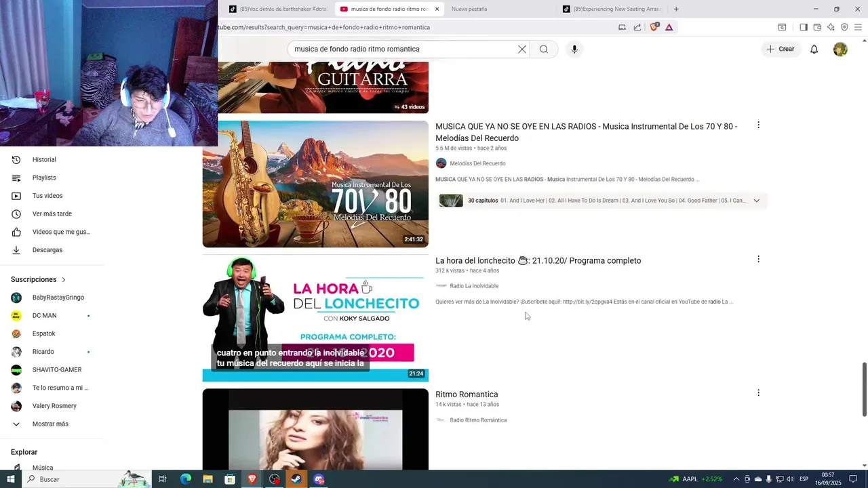Click the page vertical scrollbar thumb

pos(864,390)
